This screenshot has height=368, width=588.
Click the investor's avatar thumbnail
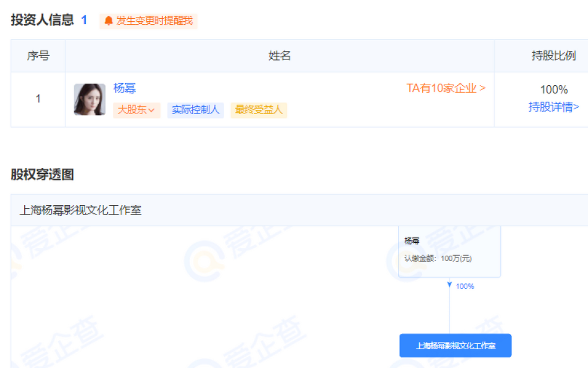(x=89, y=99)
